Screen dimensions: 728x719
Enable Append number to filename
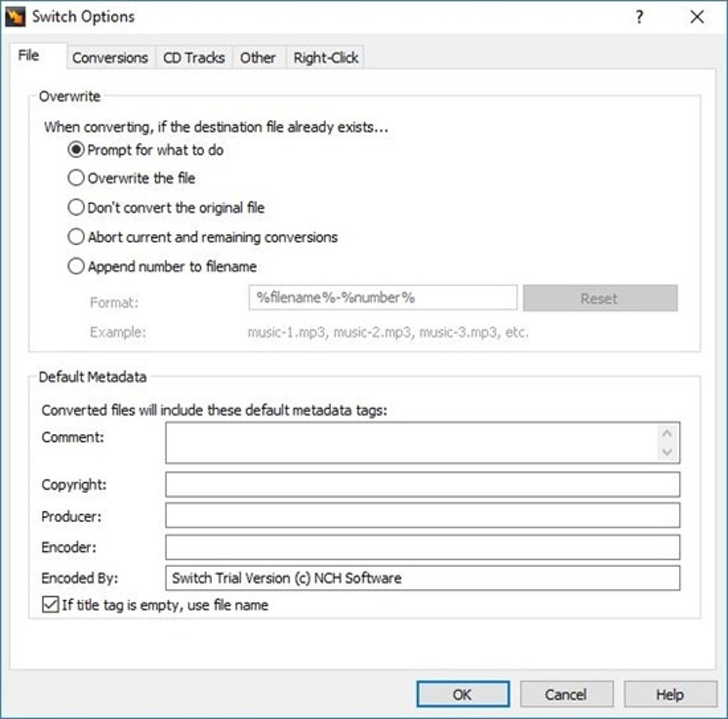(x=76, y=266)
